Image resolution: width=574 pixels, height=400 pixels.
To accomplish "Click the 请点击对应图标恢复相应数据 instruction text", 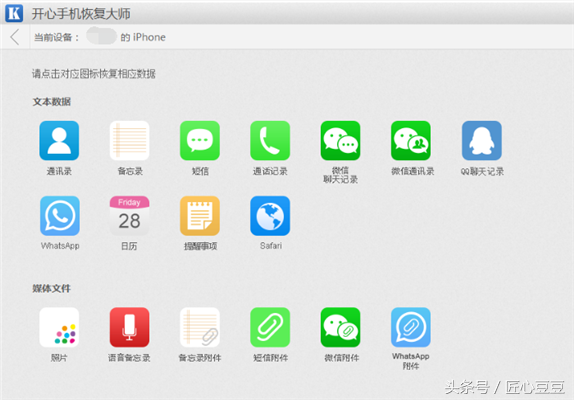I will (x=94, y=74).
